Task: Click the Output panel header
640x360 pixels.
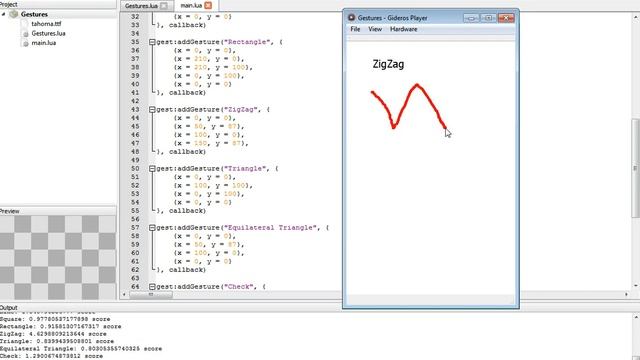Action: coord(320,307)
